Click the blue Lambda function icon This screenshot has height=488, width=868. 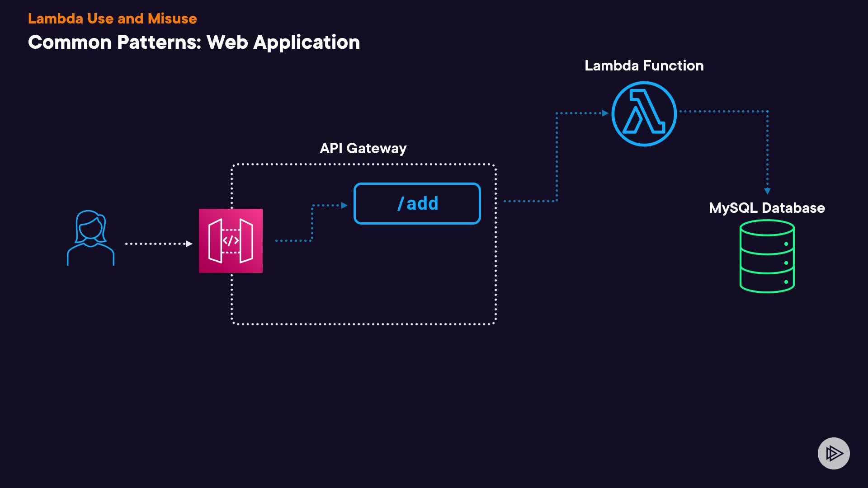tap(644, 114)
